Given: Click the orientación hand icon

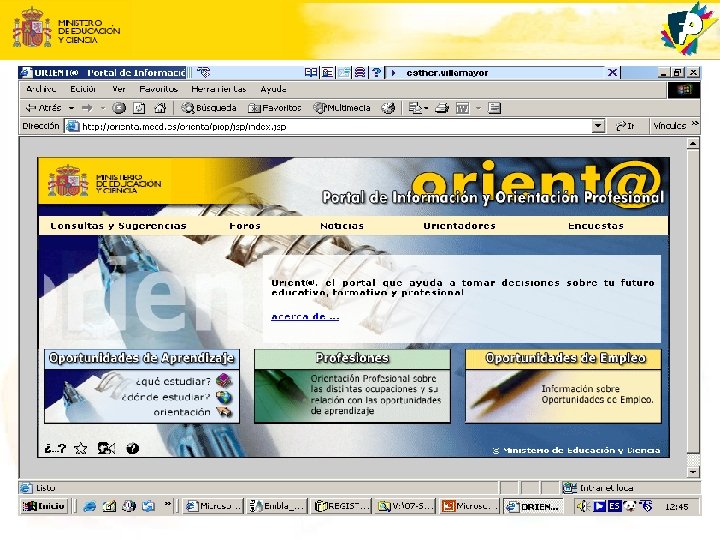Looking at the screenshot, I should pyautogui.click(x=224, y=411).
